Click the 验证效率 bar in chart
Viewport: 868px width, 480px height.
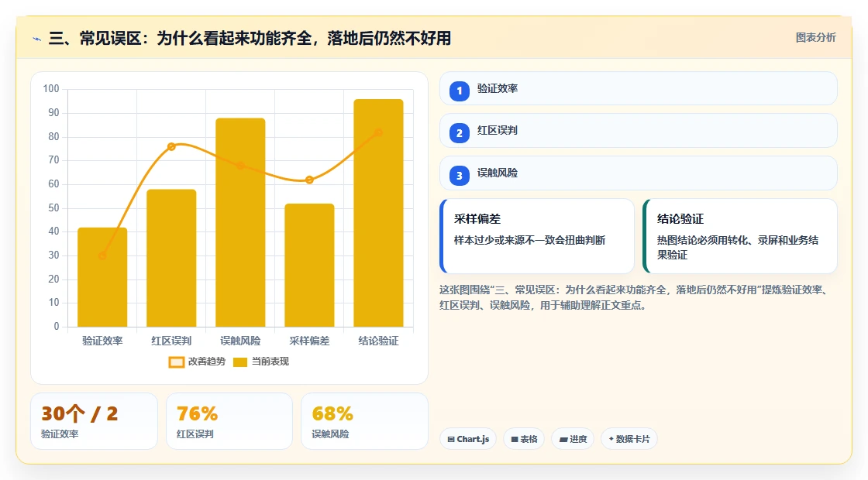click(x=102, y=277)
